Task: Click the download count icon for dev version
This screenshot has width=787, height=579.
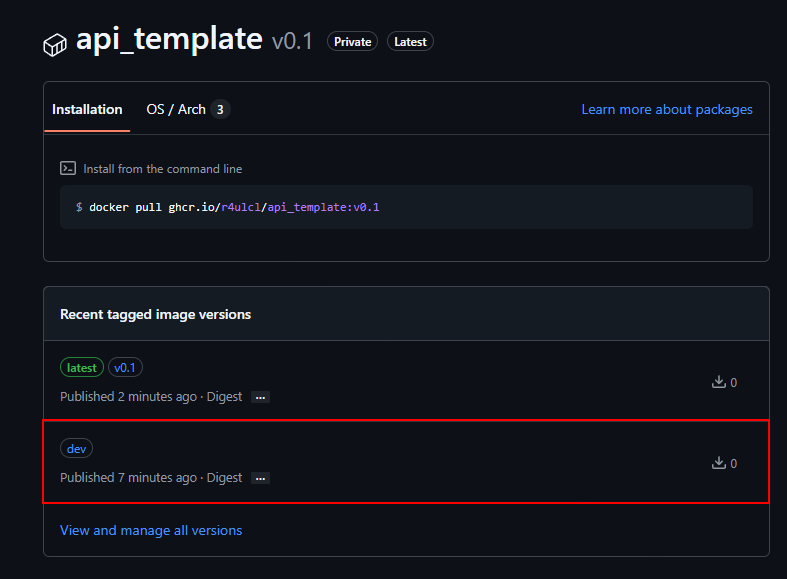Action: pyautogui.click(x=718, y=463)
